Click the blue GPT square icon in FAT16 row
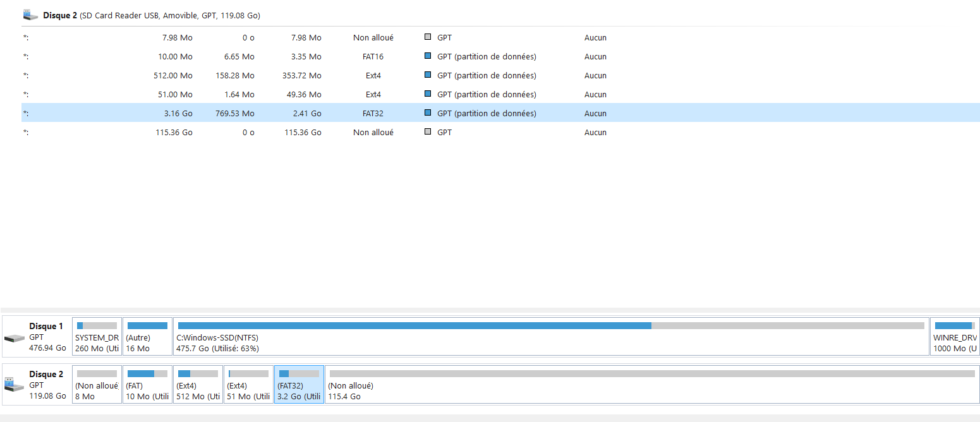Screen dimensions: 980x422 pos(428,56)
